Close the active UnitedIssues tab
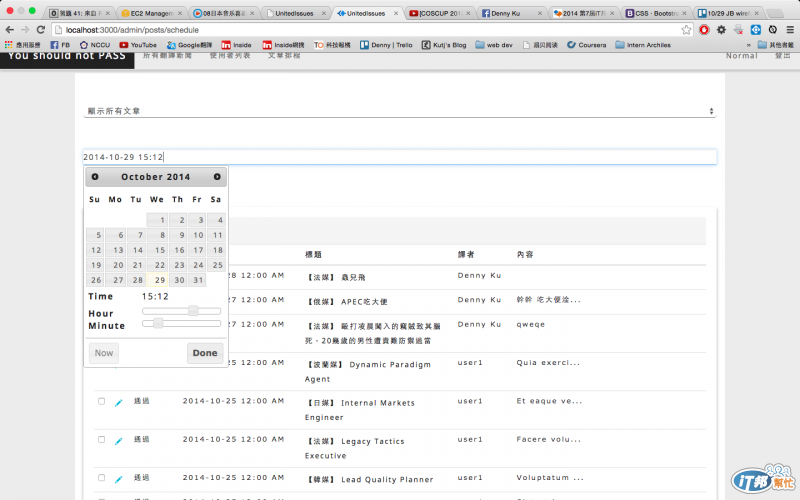This screenshot has height=500, width=800. click(396, 13)
